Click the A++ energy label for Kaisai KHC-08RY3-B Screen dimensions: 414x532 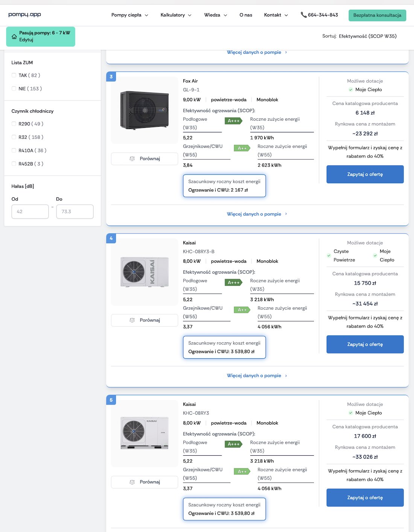242,310
